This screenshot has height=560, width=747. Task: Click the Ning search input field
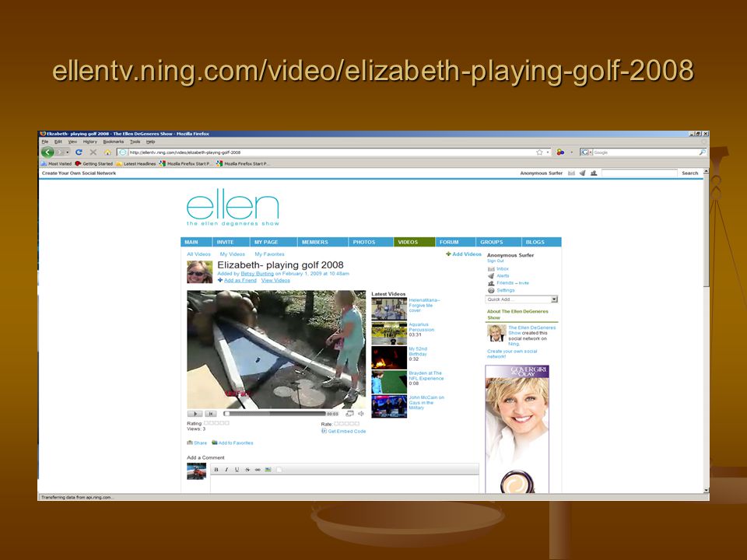(x=640, y=173)
